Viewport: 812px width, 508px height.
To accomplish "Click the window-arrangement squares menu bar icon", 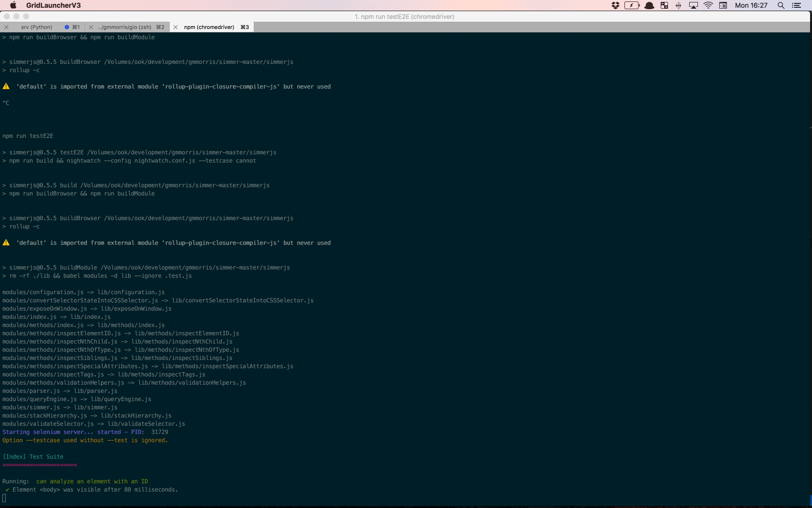I will pyautogui.click(x=665, y=5).
